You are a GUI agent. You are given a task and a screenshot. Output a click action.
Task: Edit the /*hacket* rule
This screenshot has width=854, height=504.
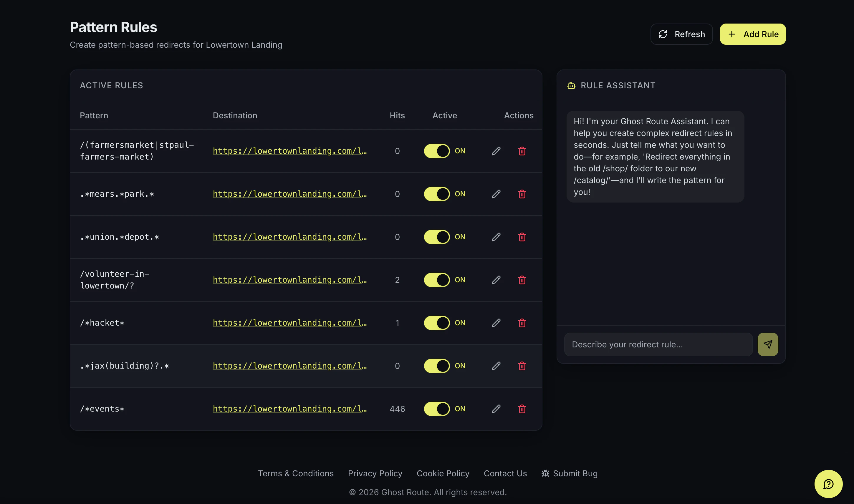(496, 323)
